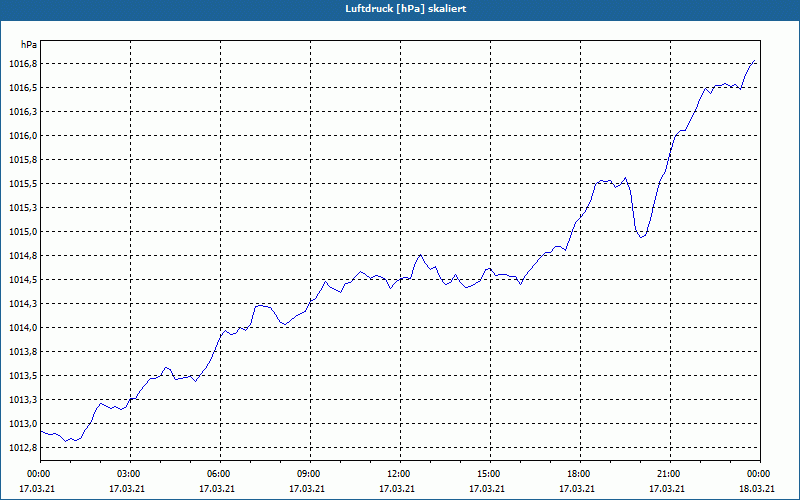The width and height of the screenshot is (800, 500).
Task: Select the 1015,8 y-axis label
Action: (x=23, y=160)
